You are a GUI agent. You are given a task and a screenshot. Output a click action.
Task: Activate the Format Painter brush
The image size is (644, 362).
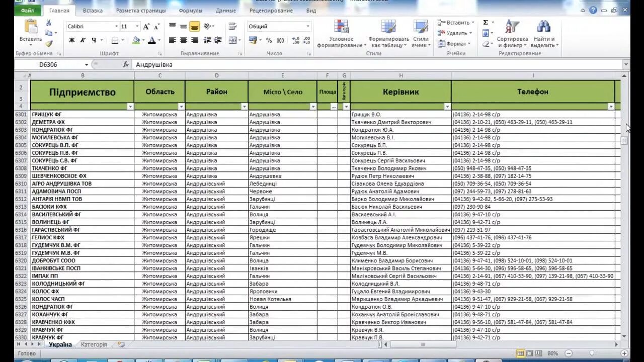49,43
